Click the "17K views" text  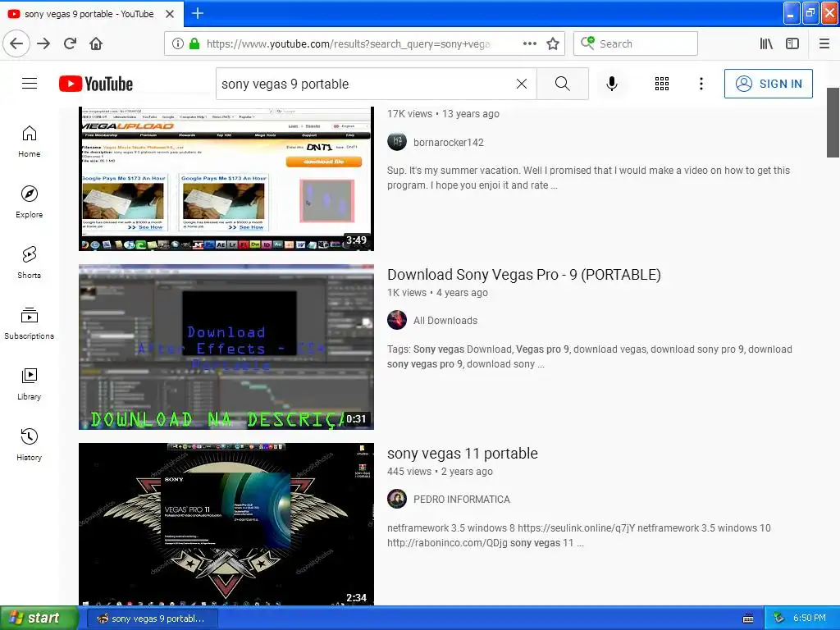(410, 114)
